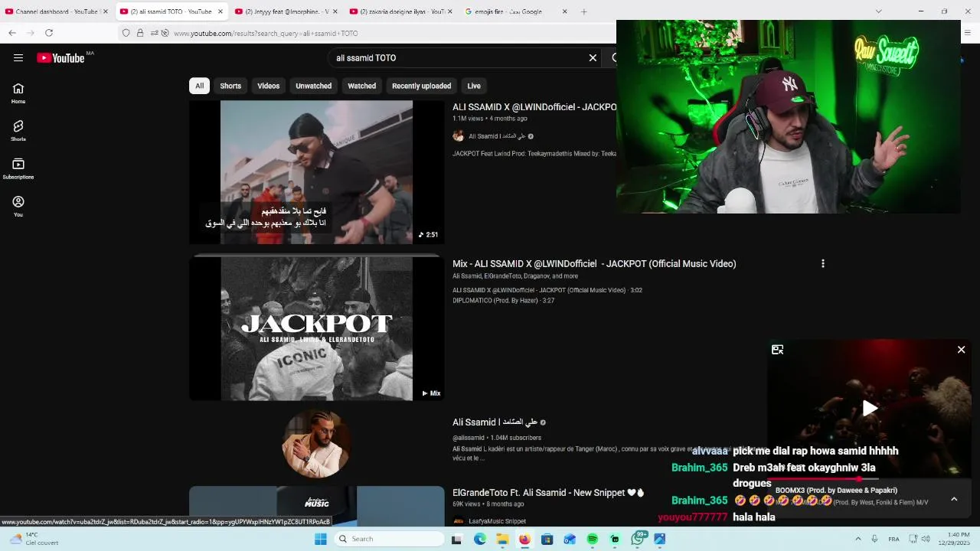Click the YouTube search input field
The image size is (980, 551).
(459, 57)
